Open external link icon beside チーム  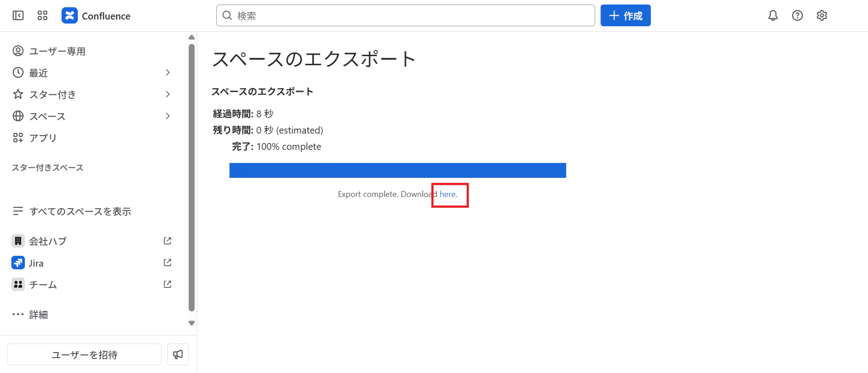pyautogui.click(x=167, y=284)
